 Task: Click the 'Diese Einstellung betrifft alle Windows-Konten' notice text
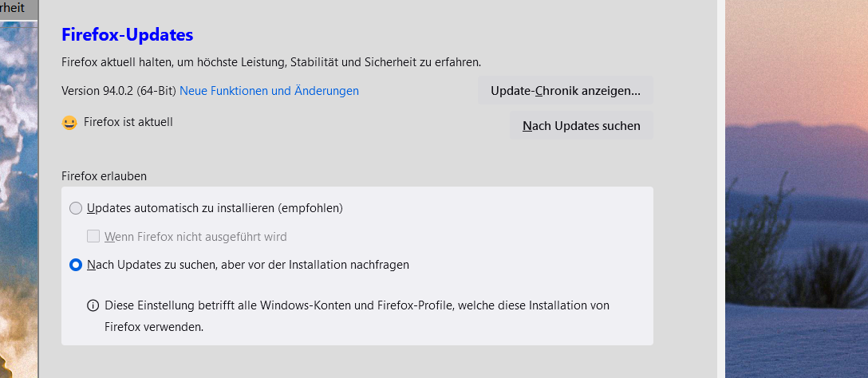click(357, 305)
